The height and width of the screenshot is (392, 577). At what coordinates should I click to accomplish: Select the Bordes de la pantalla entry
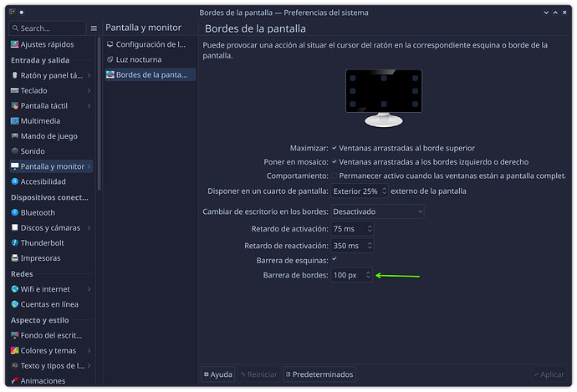click(x=151, y=74)
